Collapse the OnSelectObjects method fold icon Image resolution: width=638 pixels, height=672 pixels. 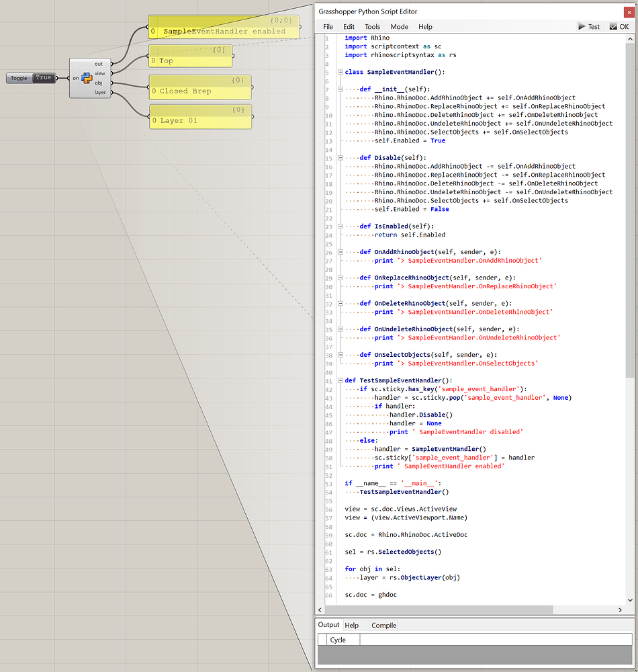coord(340,354)
